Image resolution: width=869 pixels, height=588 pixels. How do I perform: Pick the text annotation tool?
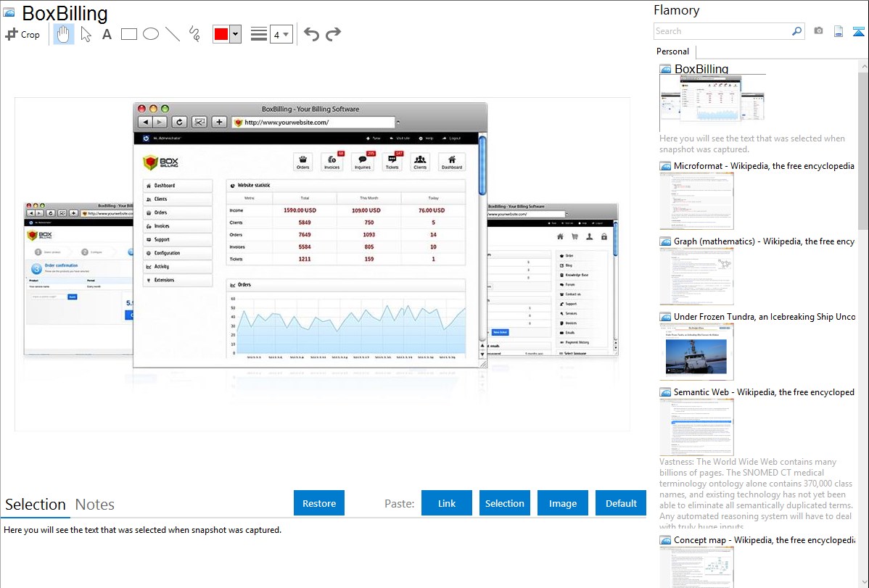point(107,34)
